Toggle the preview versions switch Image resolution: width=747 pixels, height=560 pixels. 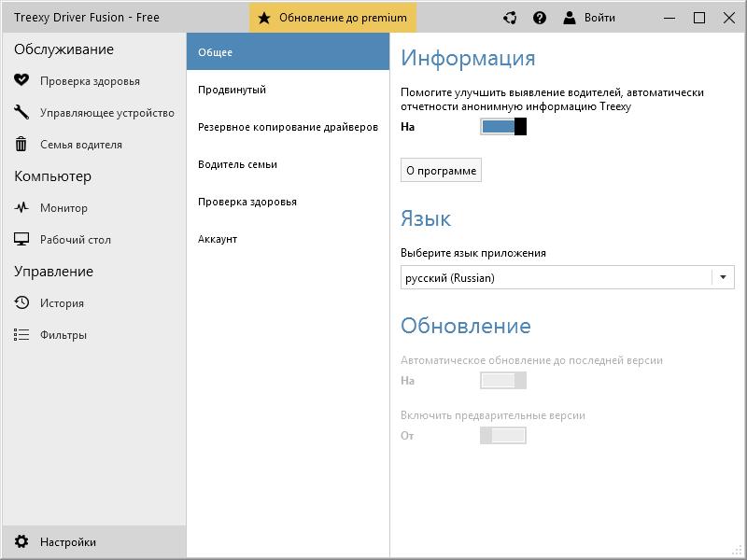503,435
